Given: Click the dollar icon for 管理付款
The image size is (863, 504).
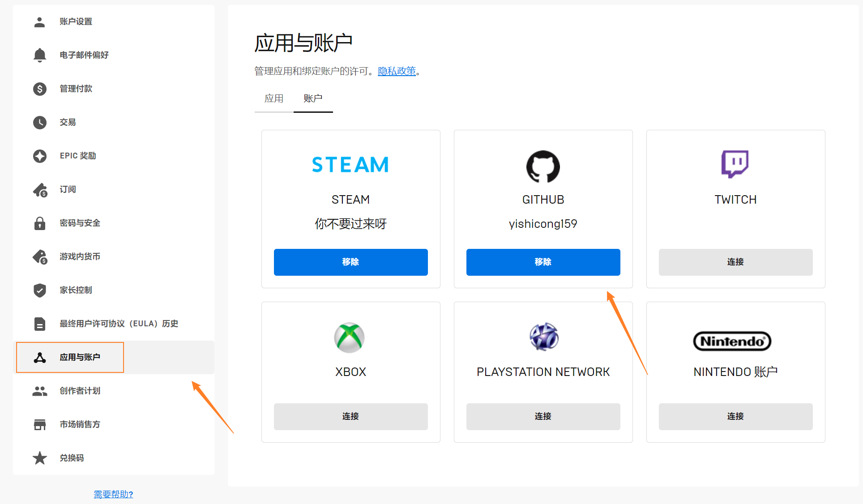Looking at the screenshot, I should click(x=39, y=89).
